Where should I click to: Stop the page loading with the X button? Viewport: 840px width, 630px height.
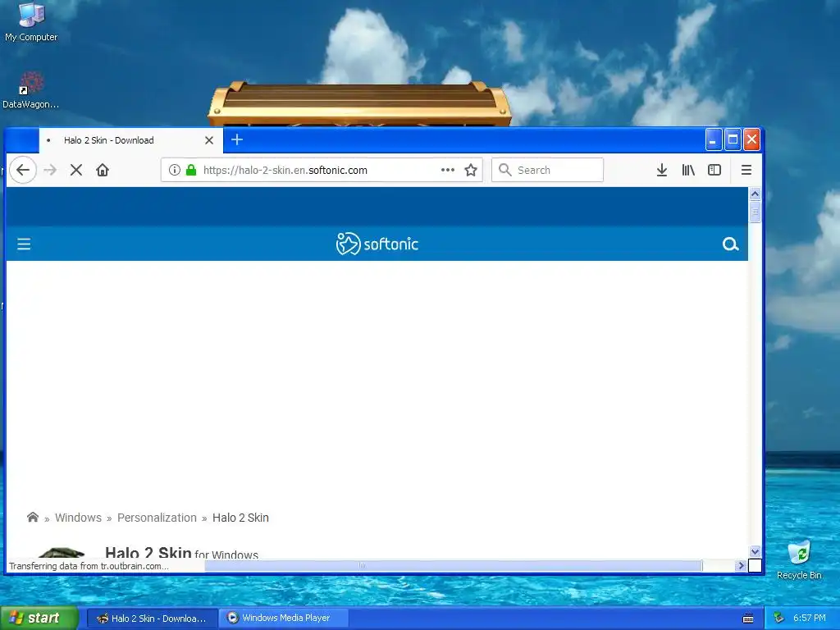[x=76, y=170]
